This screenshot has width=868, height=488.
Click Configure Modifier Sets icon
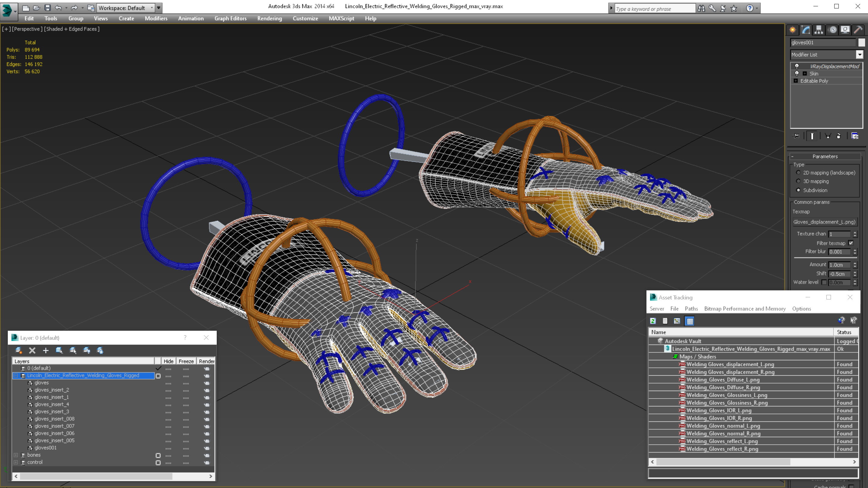pos(855,136)
